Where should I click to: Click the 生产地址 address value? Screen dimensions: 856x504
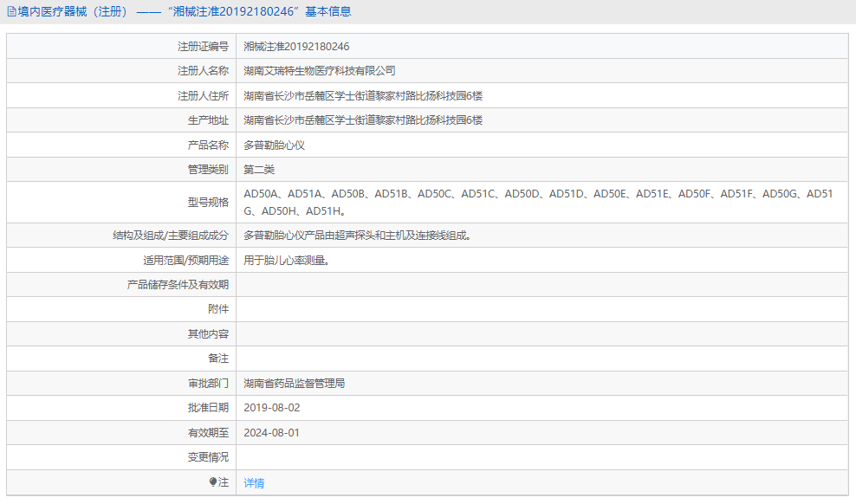[363, 120]
